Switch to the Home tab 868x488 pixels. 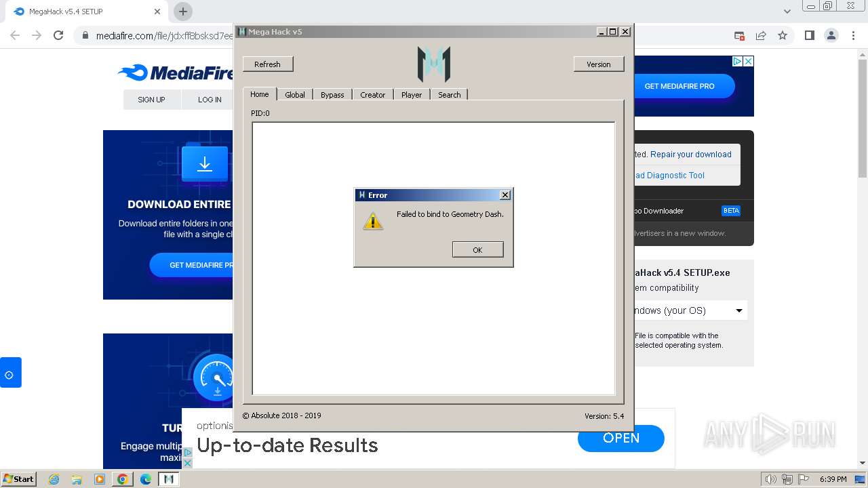(260, 94)
